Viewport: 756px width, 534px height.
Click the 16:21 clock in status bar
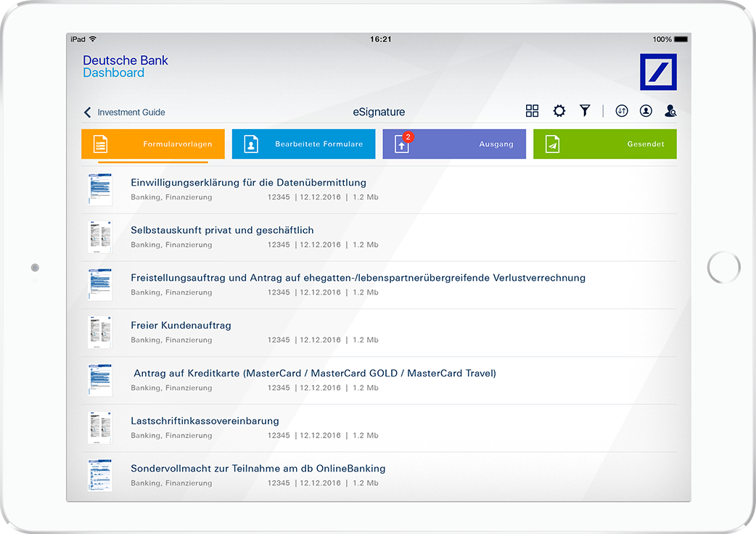tap(380, 39)
